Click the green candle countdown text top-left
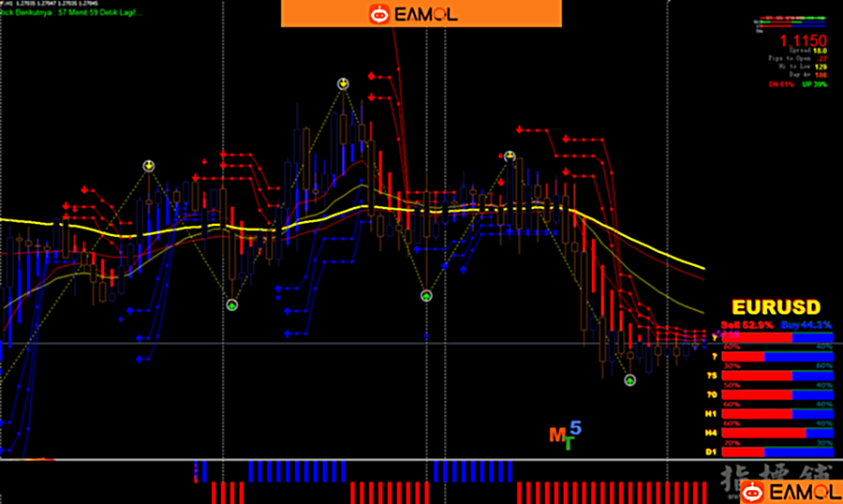This screenshot has height=504, width=843. [70, 11]
